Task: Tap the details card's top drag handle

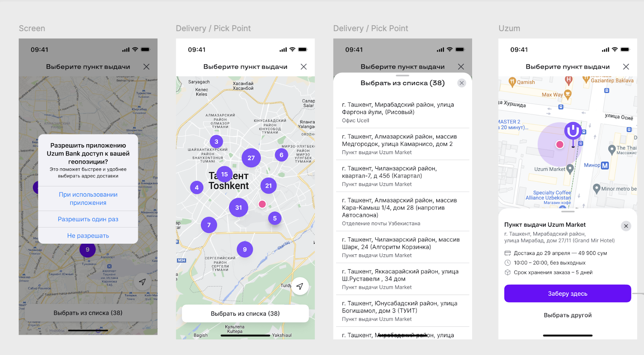Action: [x=568, y=211]
